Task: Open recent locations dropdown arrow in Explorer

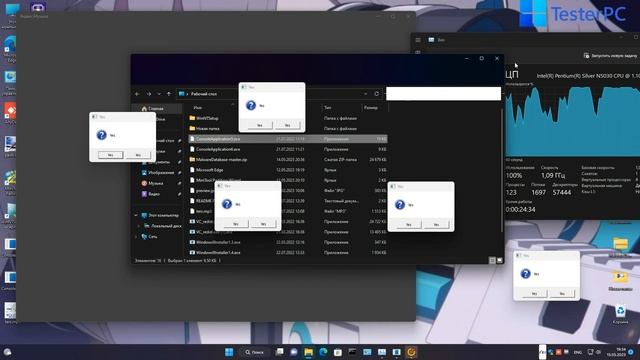Action: (159, 94)
